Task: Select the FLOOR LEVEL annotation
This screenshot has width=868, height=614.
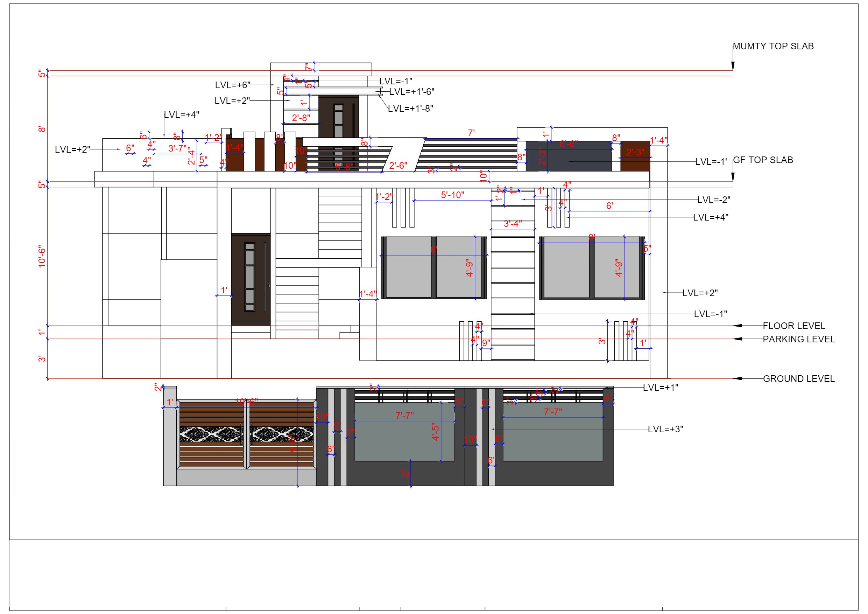Action: click(794, 326)
